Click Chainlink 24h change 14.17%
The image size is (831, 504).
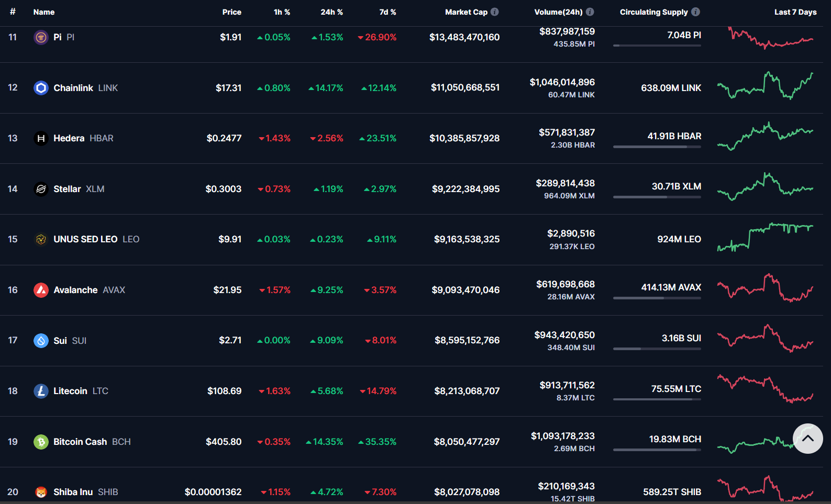coord(326,88)
